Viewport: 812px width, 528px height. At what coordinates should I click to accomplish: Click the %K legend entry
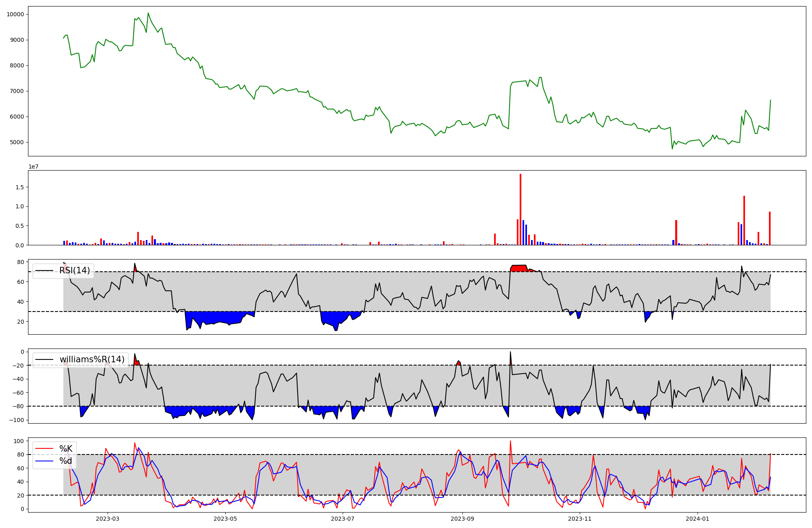(66, 448)
